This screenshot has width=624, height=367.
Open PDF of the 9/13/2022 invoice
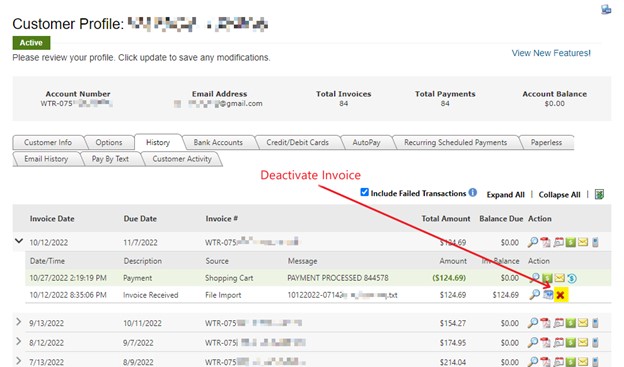point(545,323)
